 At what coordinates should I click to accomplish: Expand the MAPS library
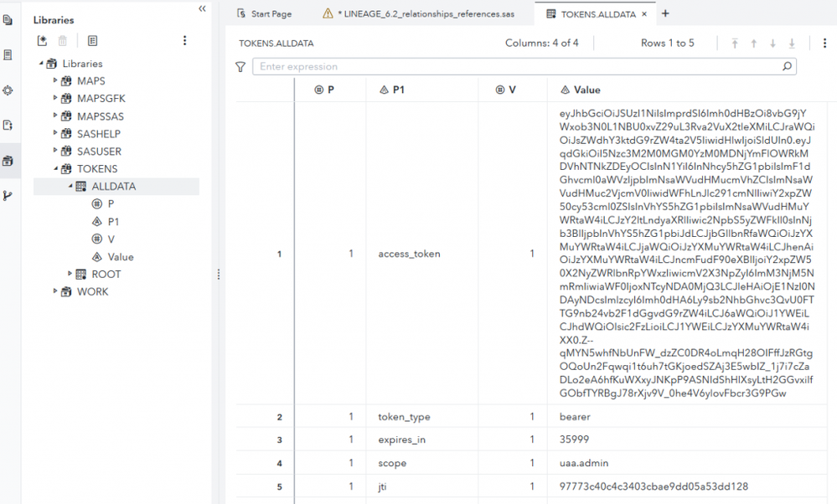[55, 80]
